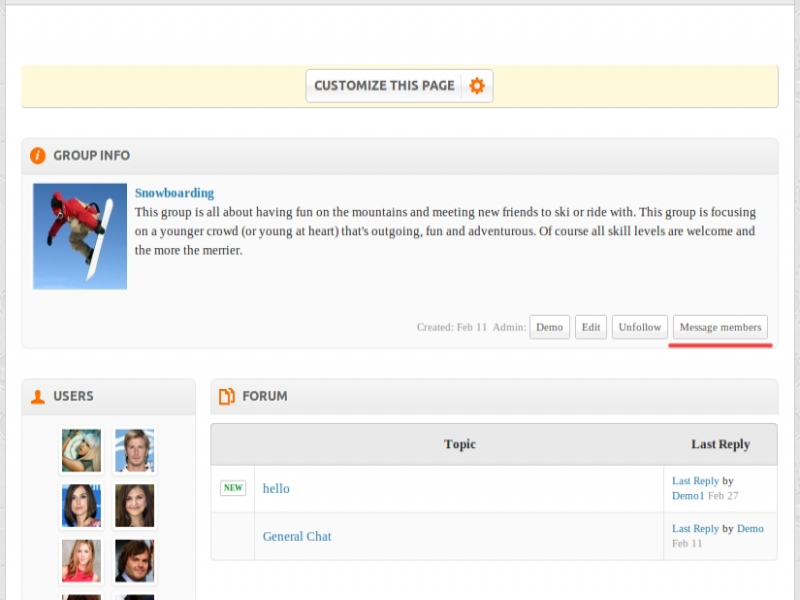Image resolution: width=800 pixels, height=600 pixels.
Task: Select avatar of blond man in white shirt
Action: (134, 451)
